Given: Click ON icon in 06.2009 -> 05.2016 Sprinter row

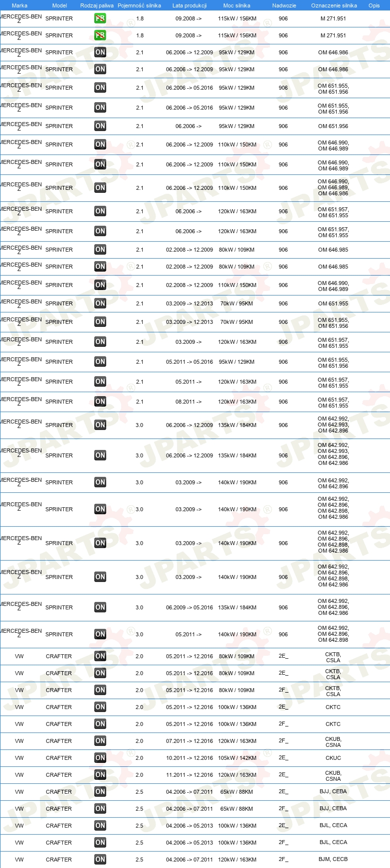Looking at the screenshot, I should (x=100, y=607).
